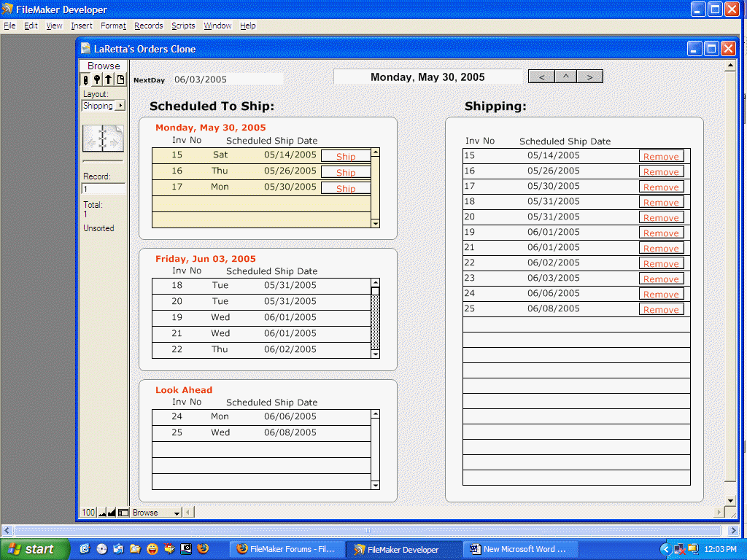Switch to Layout mode arrow icon
Viewport: 747px width, 560px height.
(x=109, y=79)
